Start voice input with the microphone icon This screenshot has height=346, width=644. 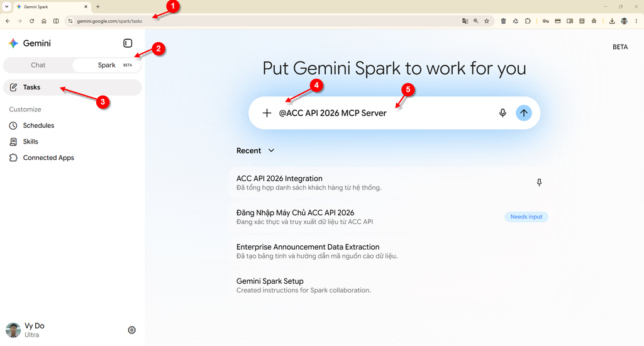tap(502, 113)
